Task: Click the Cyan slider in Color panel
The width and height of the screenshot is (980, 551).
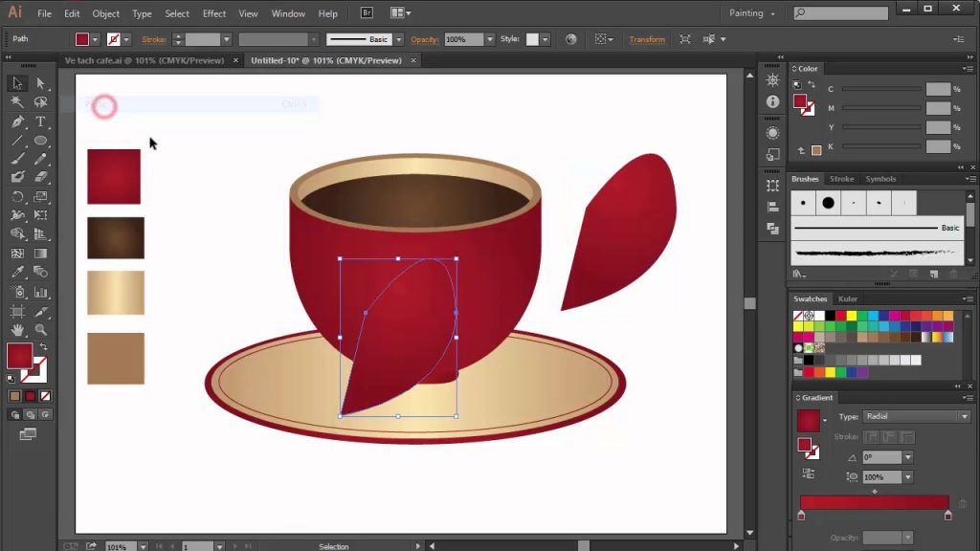Action: (x=881, y=89)
